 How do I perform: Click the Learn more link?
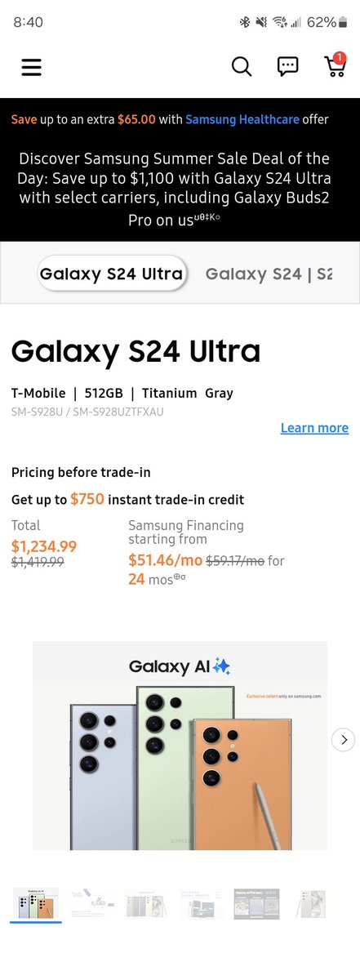(314, 428)
